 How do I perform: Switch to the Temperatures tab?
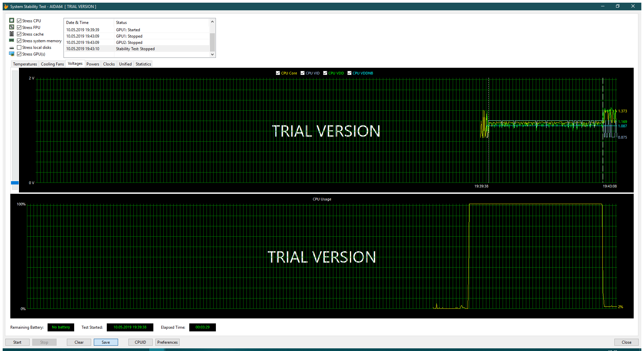tap(25, 64)
